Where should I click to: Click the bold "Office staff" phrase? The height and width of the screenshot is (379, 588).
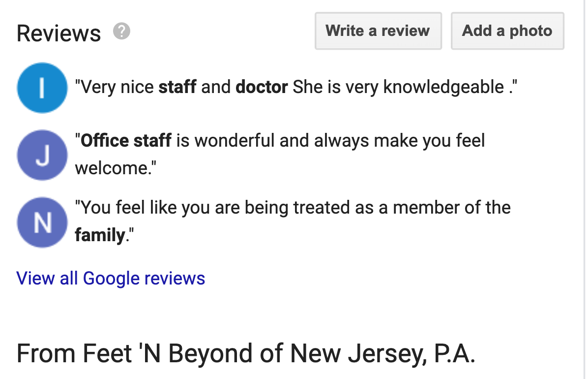[126, 140]
